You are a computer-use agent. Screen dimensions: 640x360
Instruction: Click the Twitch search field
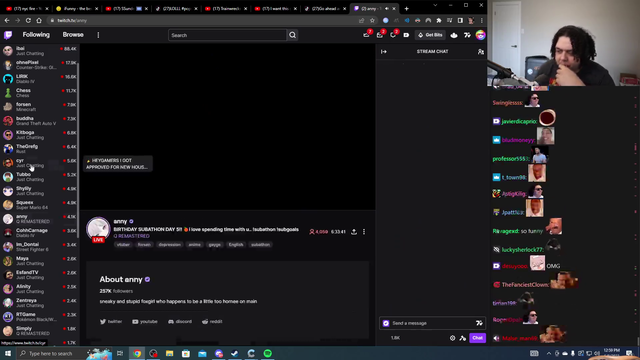click(227, 35)
